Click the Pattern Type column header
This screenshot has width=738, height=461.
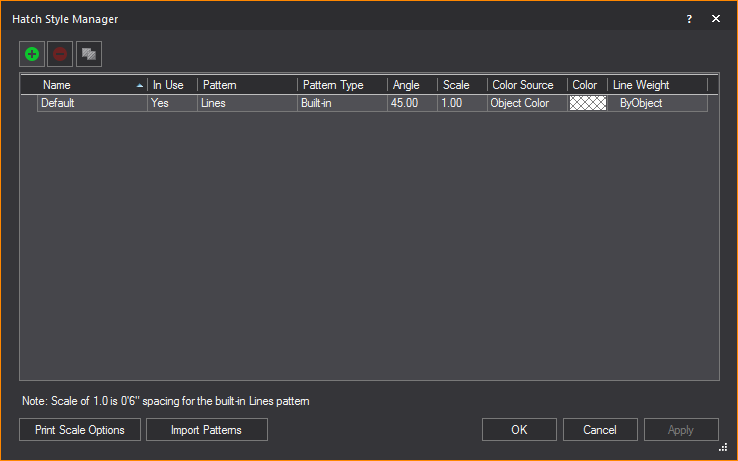pyautogui.click(x=341, y=85)
